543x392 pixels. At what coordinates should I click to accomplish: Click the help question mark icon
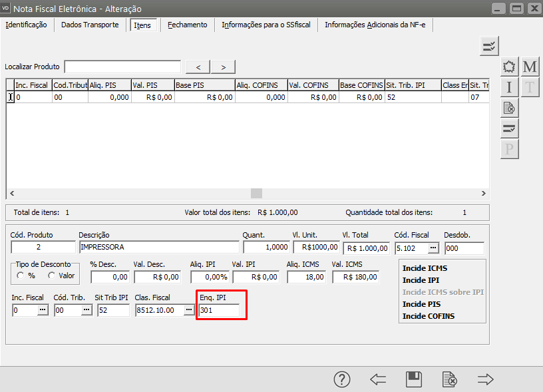[x=342, y=379]
